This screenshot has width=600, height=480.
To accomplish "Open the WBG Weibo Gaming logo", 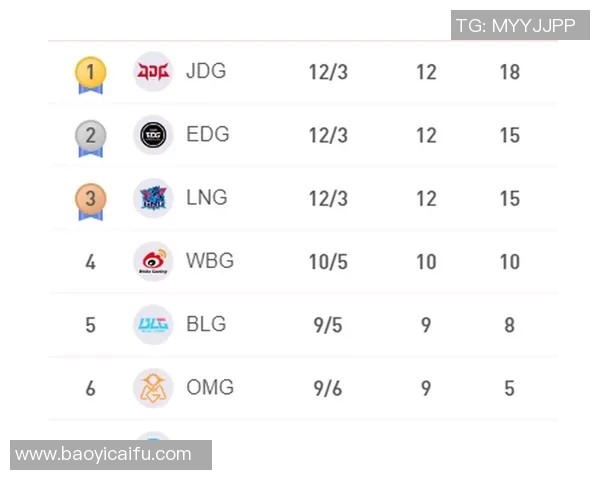I will coord(153,261).
